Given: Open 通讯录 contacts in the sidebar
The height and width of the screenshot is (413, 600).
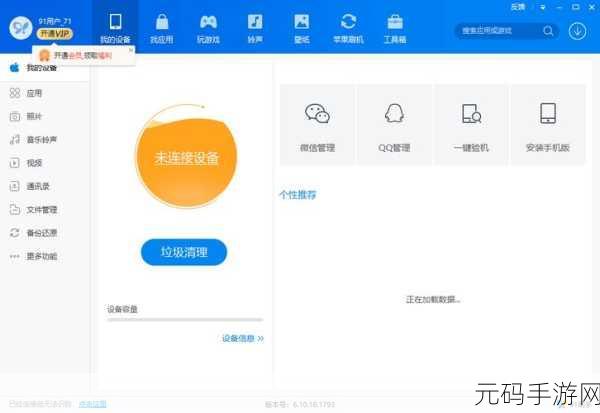Looking at the screenshot, I should [x=45, y=186].
